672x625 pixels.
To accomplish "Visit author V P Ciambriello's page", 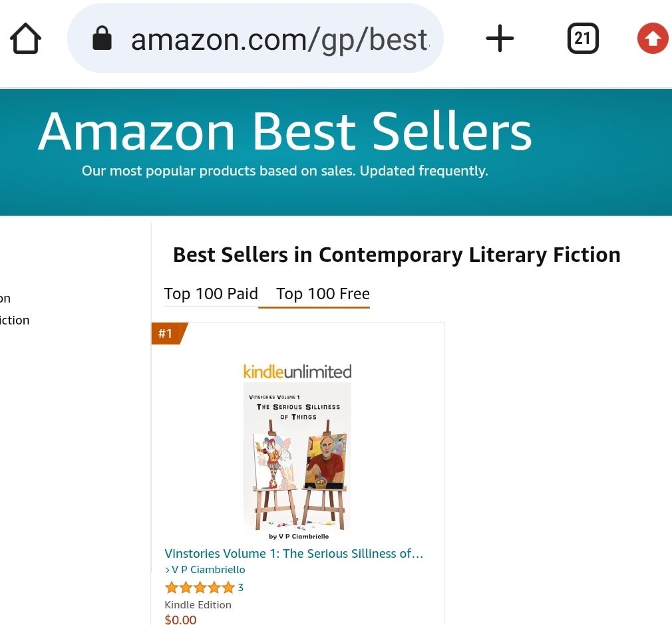I will tap(208, 570).
